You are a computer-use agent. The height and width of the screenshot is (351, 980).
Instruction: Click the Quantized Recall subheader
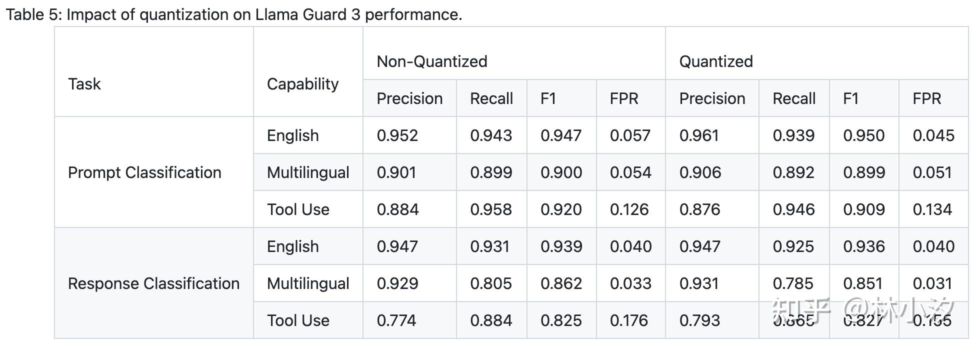point(793,98)
